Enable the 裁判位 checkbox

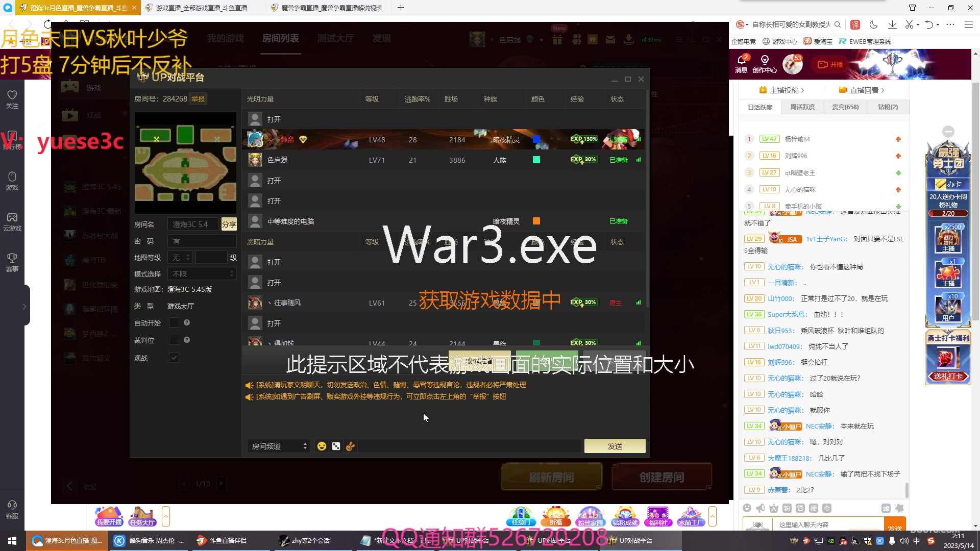[x=174, y=340]
